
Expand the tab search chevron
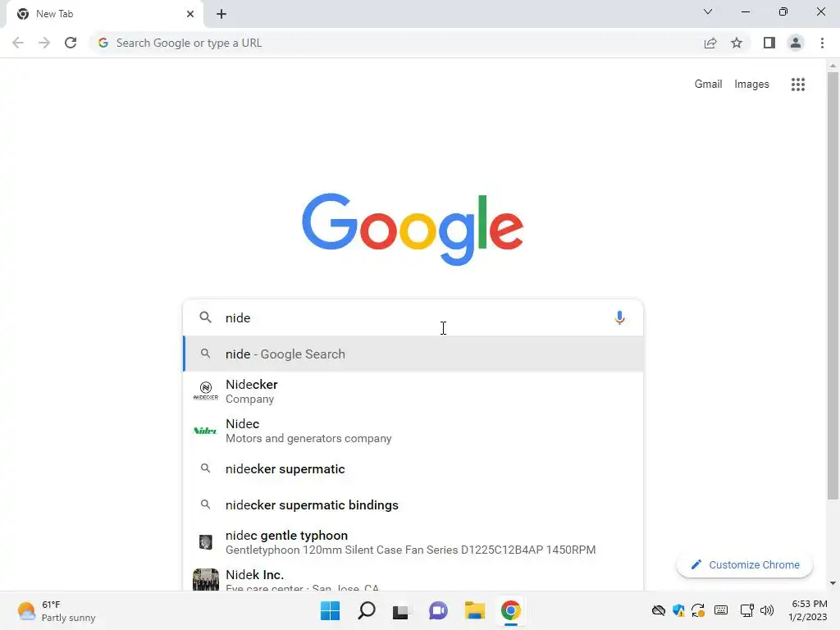(708, 11)
